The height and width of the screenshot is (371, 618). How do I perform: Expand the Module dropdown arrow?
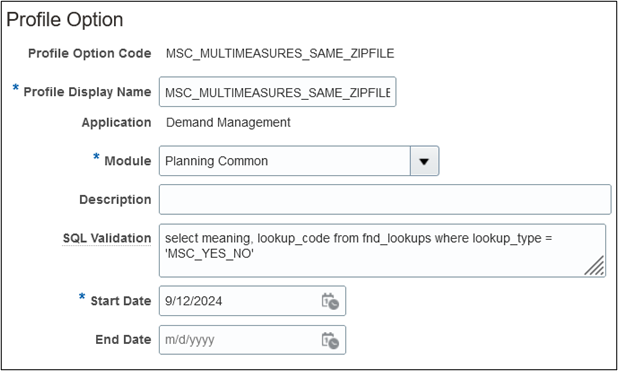coord(424,161)
